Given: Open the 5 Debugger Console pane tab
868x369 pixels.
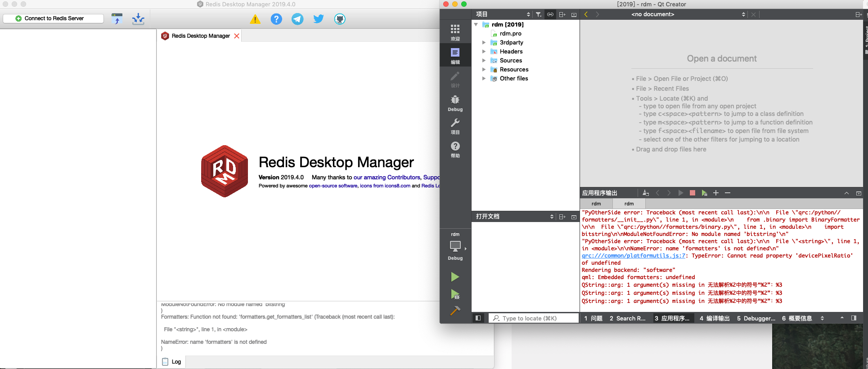Looking at the screenshot, I should pos(756,318).
